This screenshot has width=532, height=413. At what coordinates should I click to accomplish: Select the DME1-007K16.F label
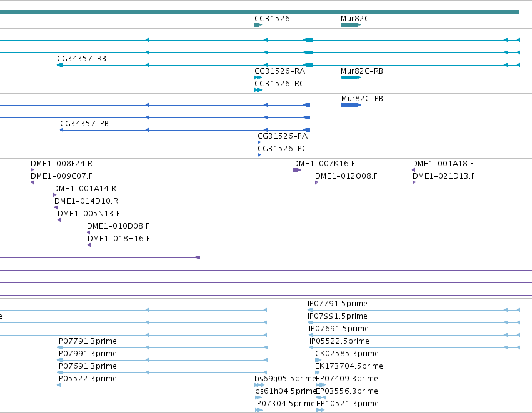(324, 164)
